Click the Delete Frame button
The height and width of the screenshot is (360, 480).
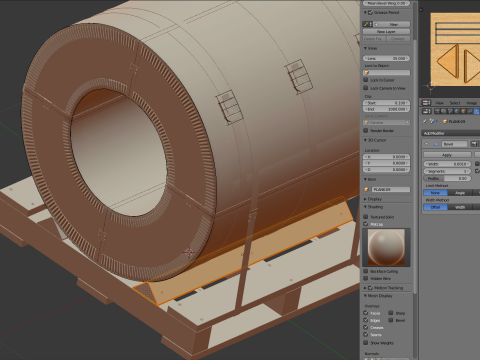tap(374, 39)
